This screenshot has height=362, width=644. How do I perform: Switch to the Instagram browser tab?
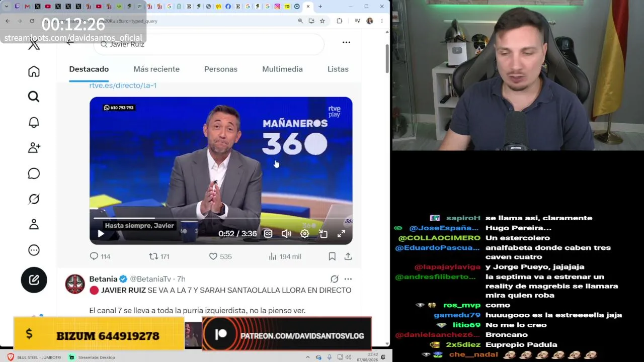click(277, 7)
